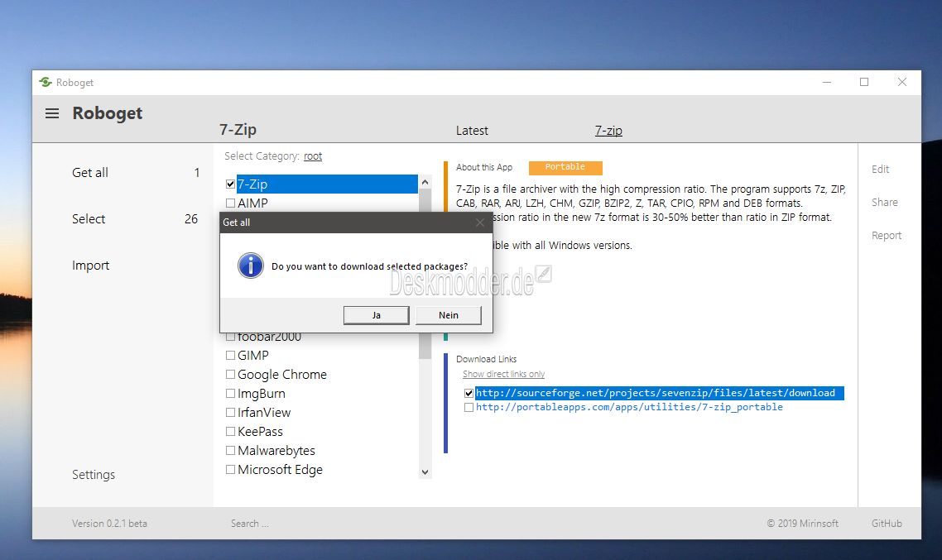
Task: Open the Import section
Action: [91, 266]
